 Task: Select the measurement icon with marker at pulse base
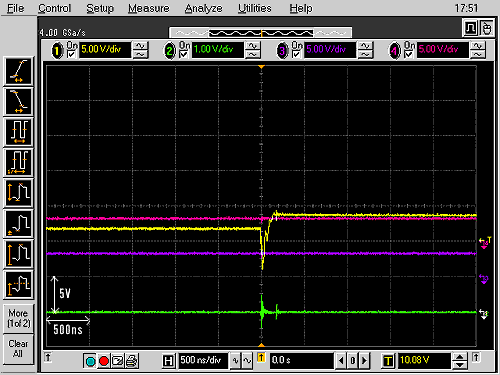tap(19, 224)
